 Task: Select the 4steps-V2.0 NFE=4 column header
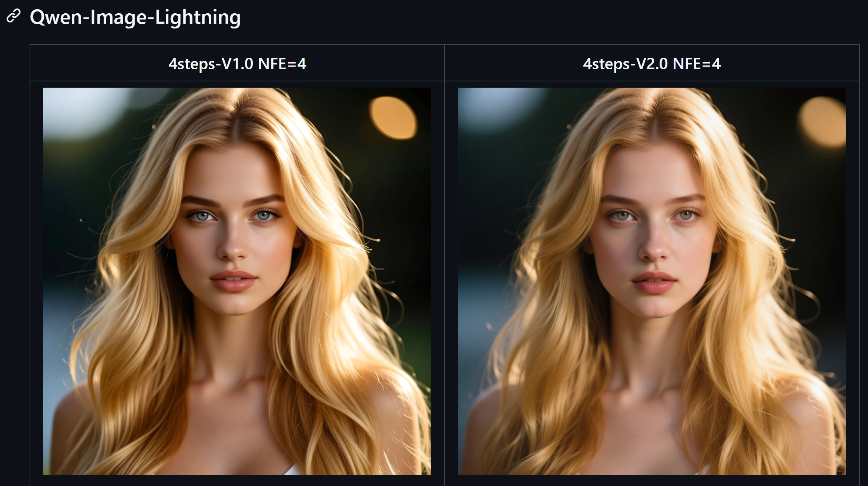[x=652, y=63]
